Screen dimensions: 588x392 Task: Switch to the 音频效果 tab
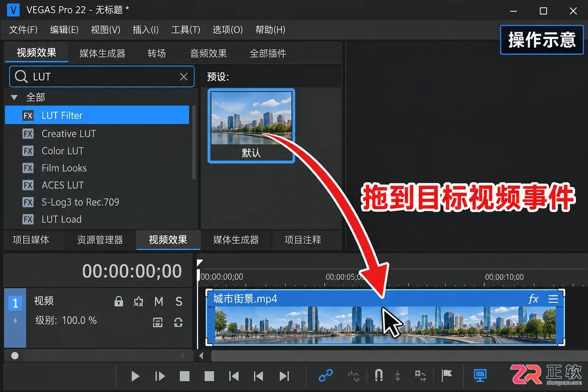pos(209,53)
